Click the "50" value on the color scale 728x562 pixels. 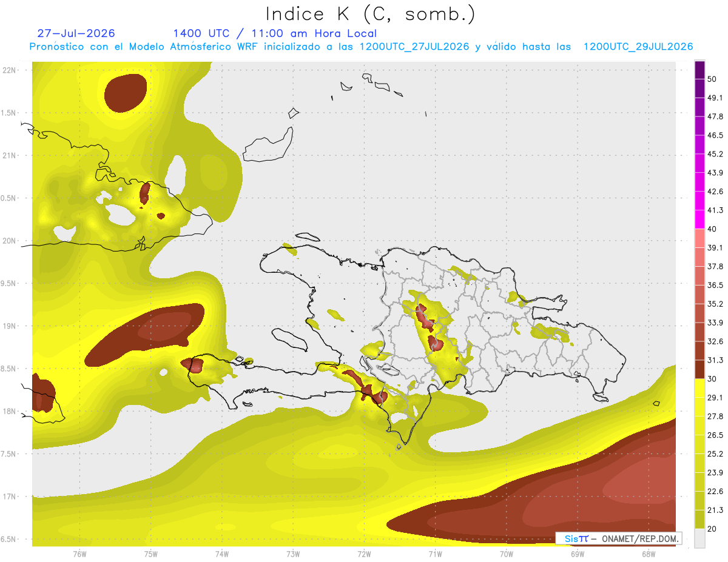(x=712, y=79)
